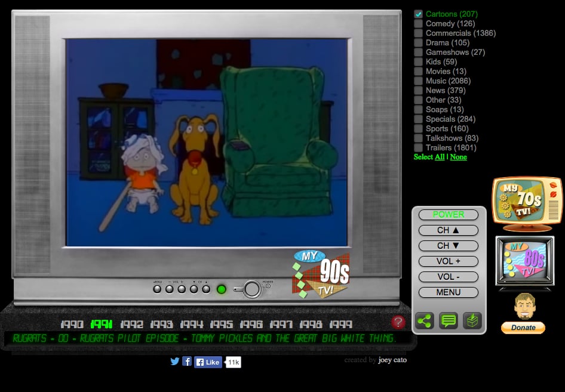
Task: Switch to year 1996
Action: pyautogui.click(x=251, y=325)
